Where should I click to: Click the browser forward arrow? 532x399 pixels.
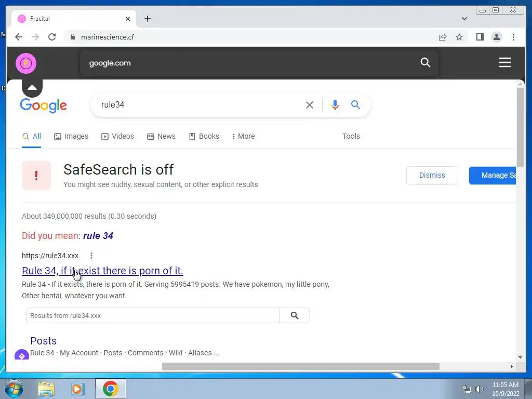point(35,37)
